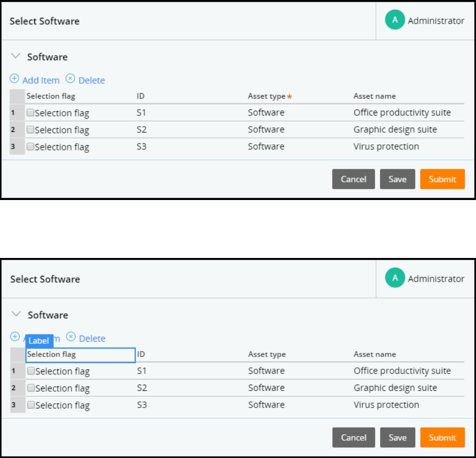Collapse the Software section in lower panel
Image resolution: width=476 pixels, height=458 pixels.
click(x=16, y=315)
